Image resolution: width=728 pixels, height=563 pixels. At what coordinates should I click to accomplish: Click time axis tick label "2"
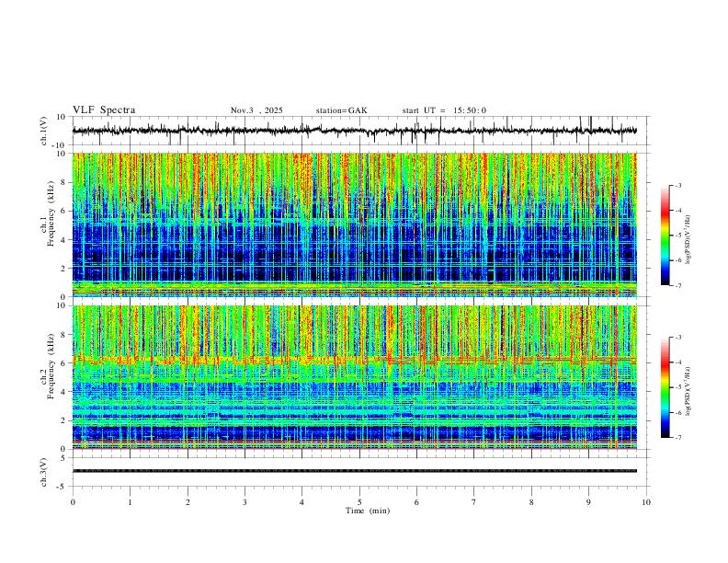[x=188, y=502]
